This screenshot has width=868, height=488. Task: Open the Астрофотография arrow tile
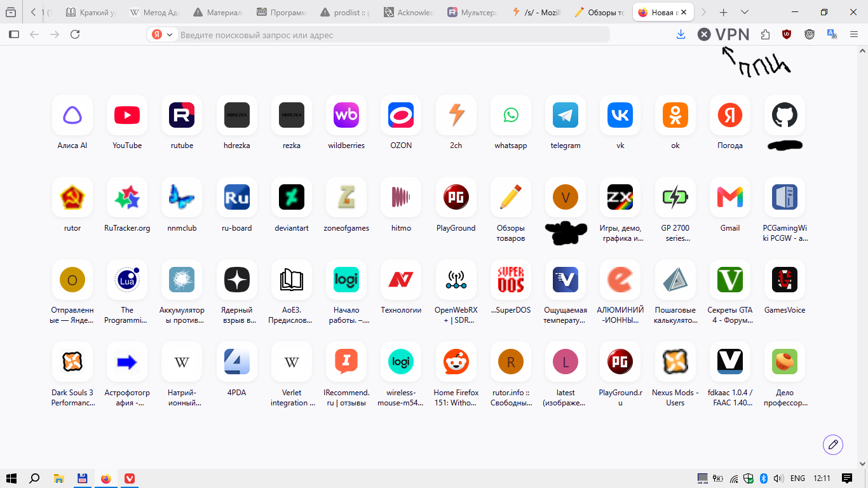tap(127, 362)
